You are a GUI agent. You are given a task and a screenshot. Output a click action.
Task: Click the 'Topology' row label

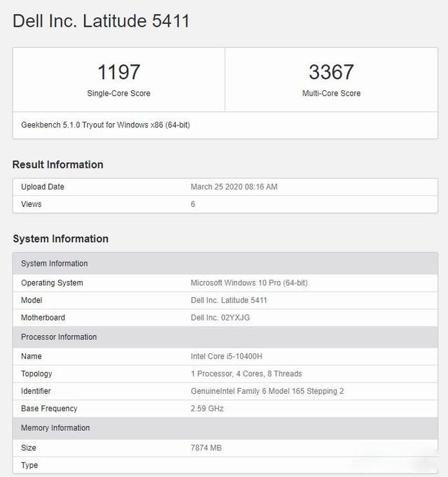pos(36,374)
